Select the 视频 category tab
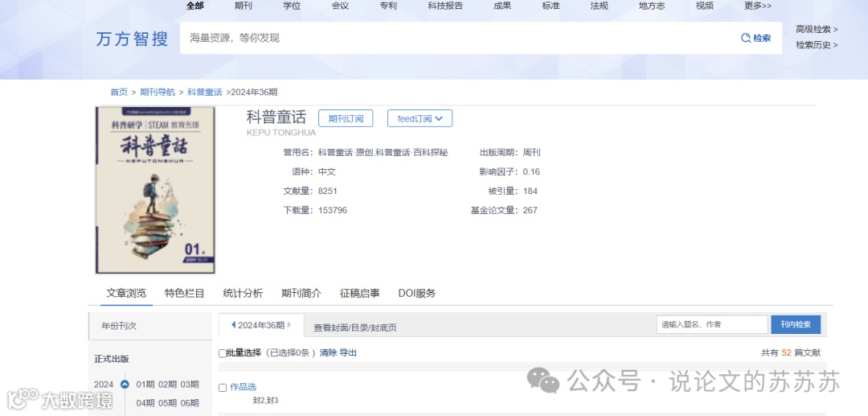This screenshot has width=868, height=416. click(x=705, y=6)
